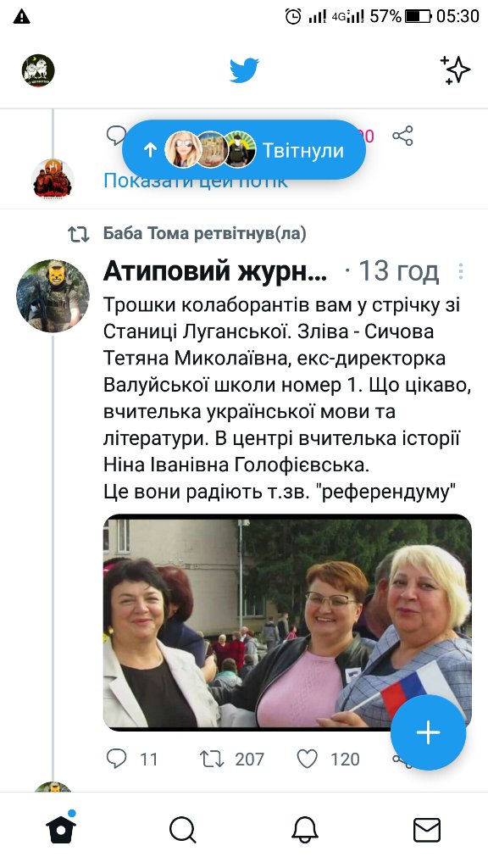Compose a new tweet with plus button
This screenshot has height=868, width=488.
[x=428, y=732]
